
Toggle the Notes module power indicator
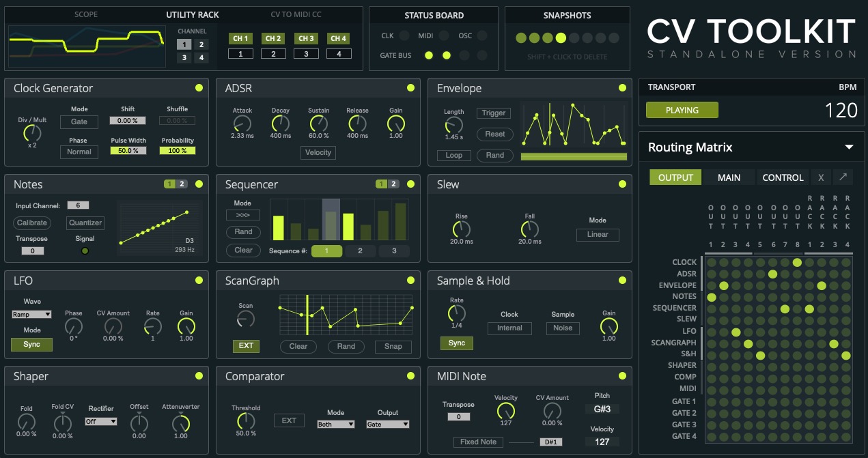tap(199, 184)
